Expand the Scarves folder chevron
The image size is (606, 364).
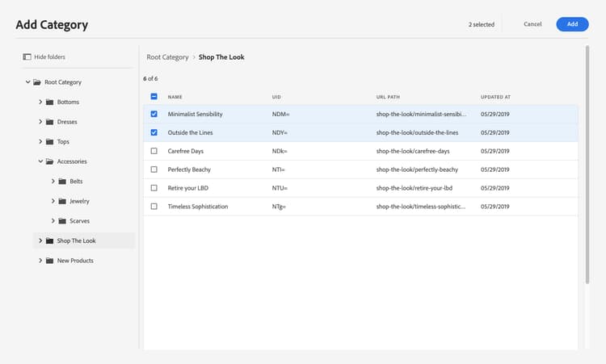pyautogui.click(x=53, y=221)
